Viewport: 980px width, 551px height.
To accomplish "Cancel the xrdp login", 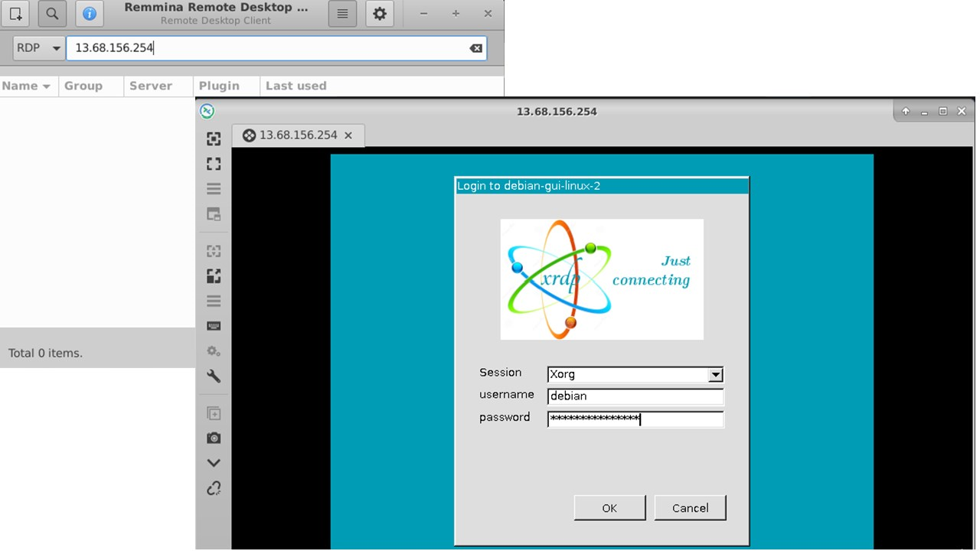I will coord(689,507).
